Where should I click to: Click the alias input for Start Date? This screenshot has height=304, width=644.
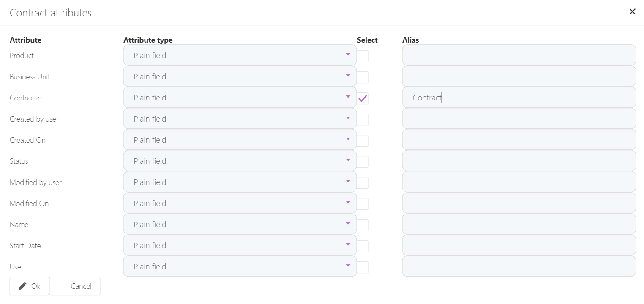(518, 245)
